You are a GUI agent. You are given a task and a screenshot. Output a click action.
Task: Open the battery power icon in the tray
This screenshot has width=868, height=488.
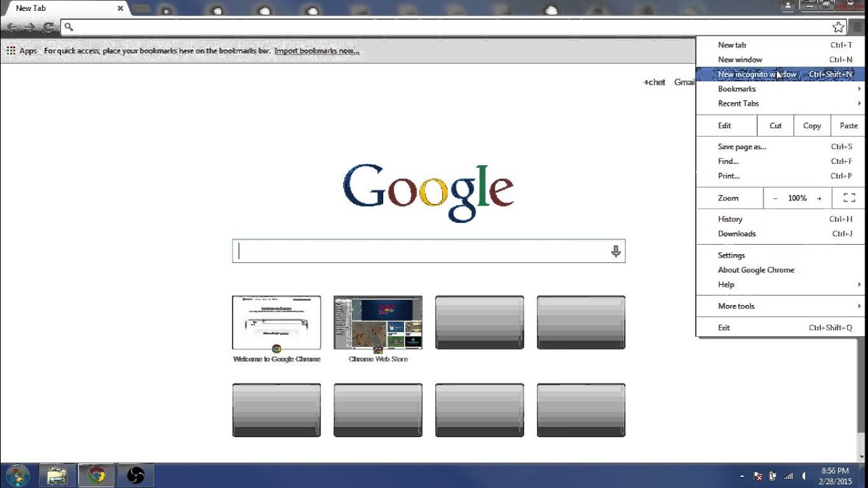[x=772, y=476]
